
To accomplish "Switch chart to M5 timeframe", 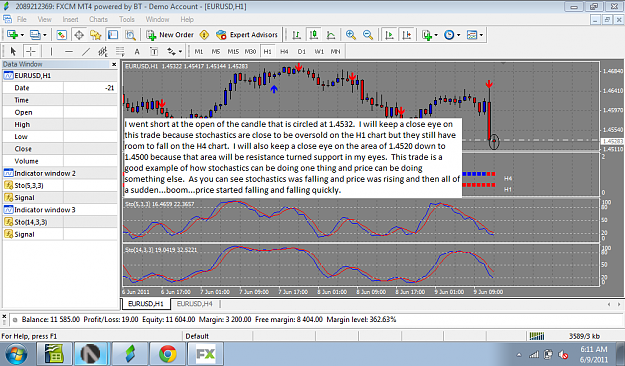I will coord(216,51).
